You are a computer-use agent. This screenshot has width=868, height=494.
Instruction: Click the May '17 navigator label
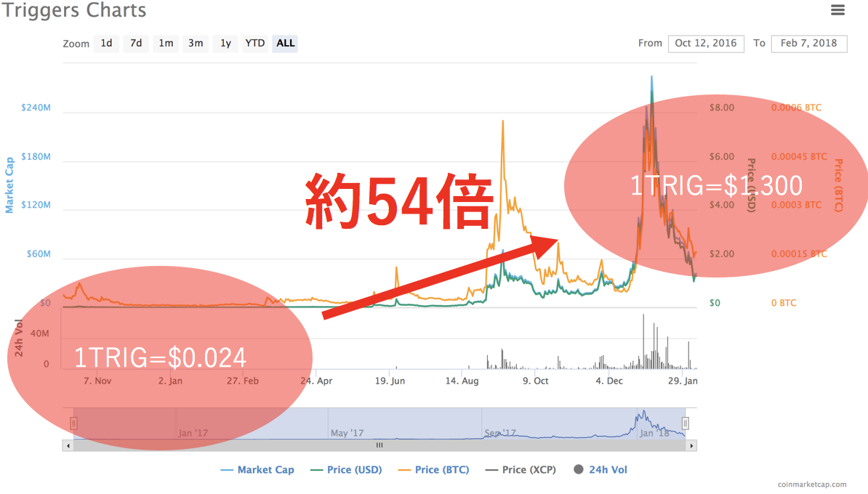point(347,433)
